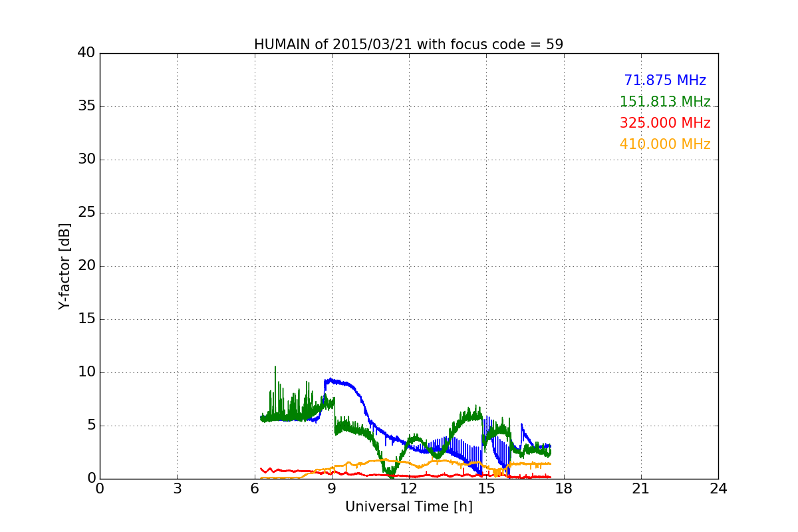
Task: Click the y-axis tick label 20
Action: (x=86, y=266)
